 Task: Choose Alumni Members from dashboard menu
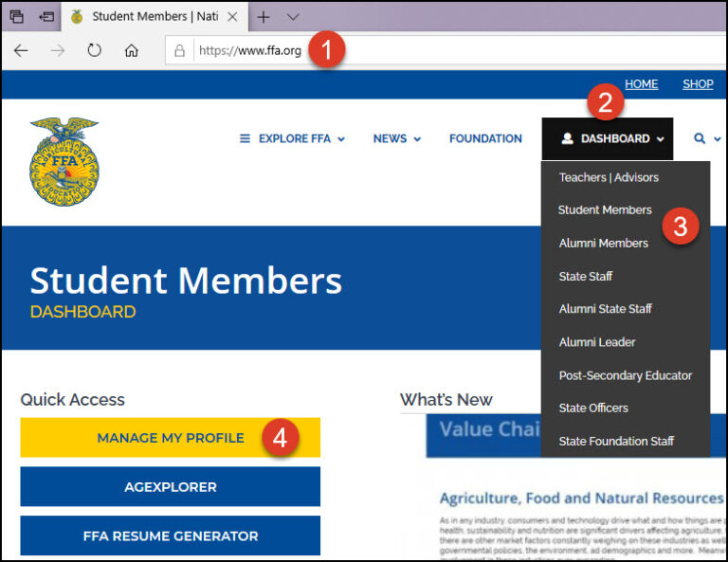[x=604, y=244]
